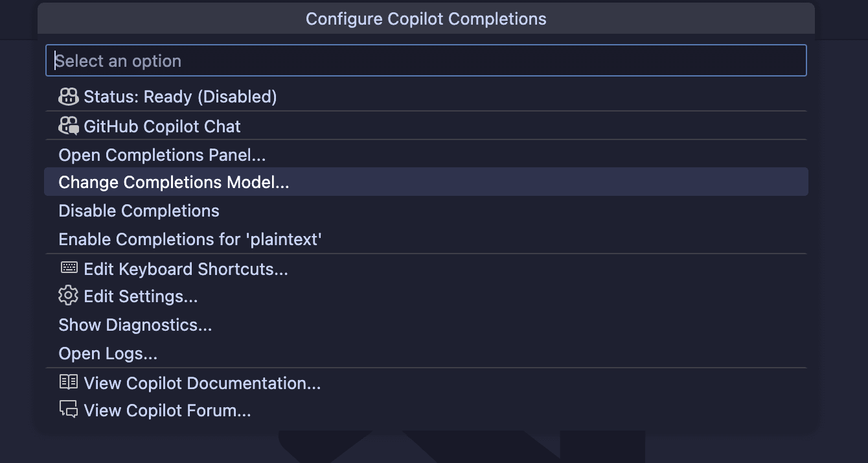
Task: Click the Configure Copilot Completions title bar
Action: pos(426,19)
